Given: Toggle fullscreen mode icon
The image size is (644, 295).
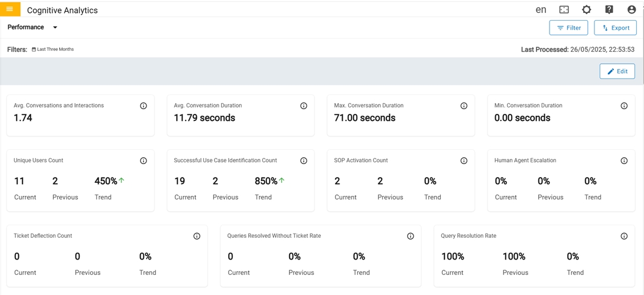Looking at the screenshot, I should tap(564, 9).
